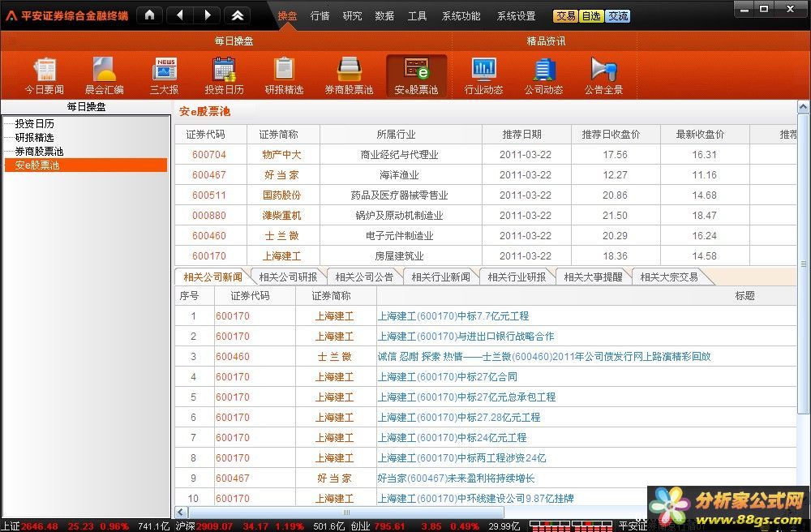Open 投资日历 calendar icon

[224, 76]
